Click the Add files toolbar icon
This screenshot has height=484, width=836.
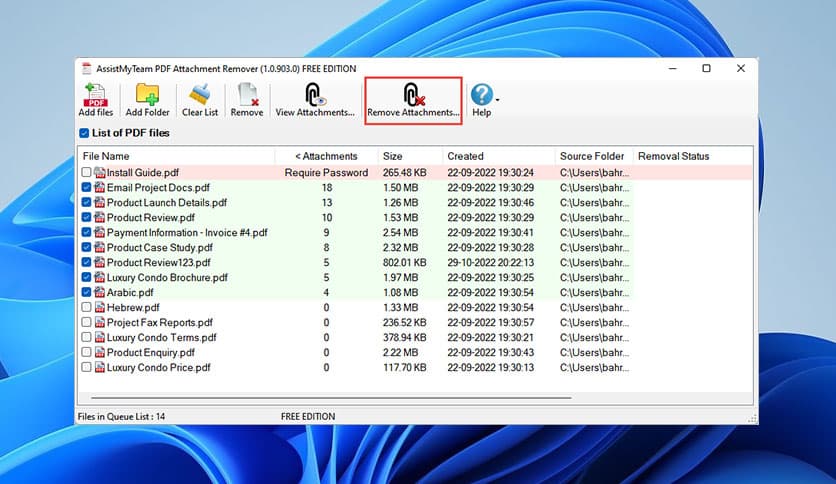[96, 95]
